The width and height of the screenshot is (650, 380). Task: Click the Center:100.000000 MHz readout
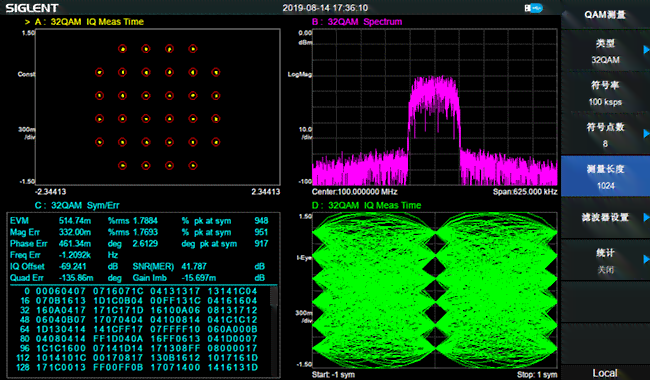click(354, 192)
